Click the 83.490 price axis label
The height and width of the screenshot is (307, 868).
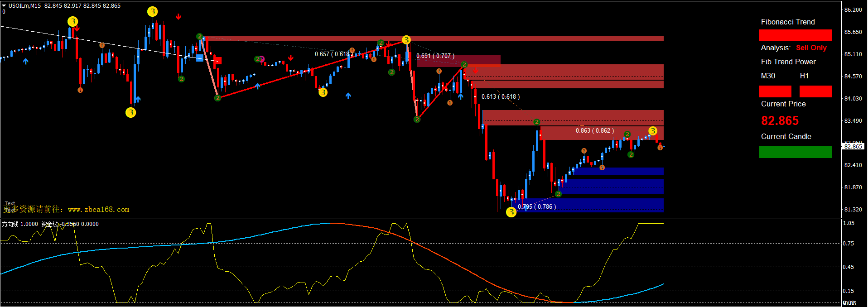tap(853, 120)
